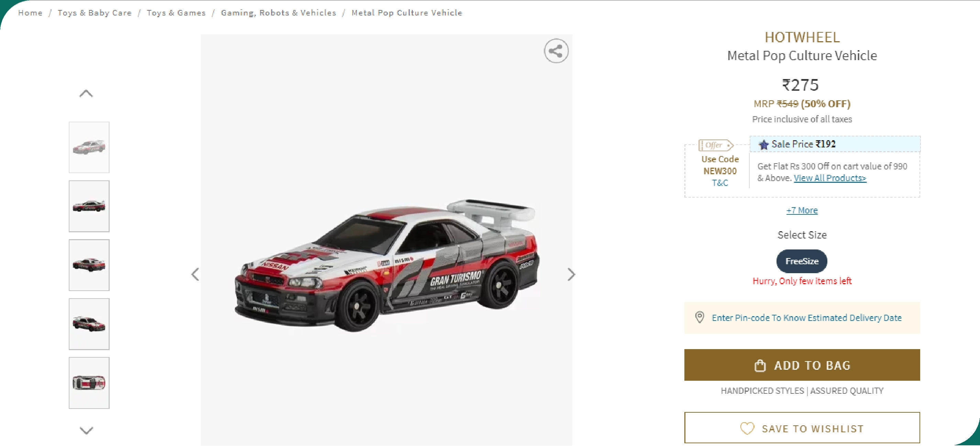Click the bag icon on Add to Bag

pyautogui.click(x=760, y=365)
